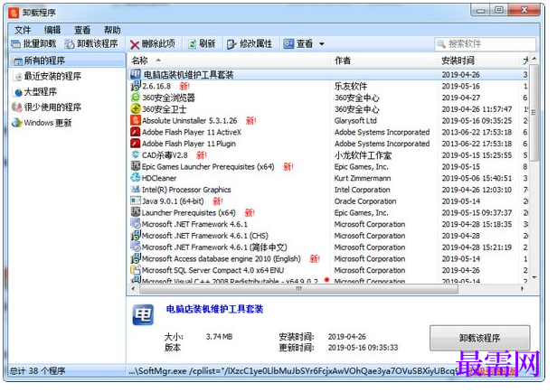This screenshot has width=557, height=392.
Task: Click the 修改属性 toolbar icon
Action: 231,44
